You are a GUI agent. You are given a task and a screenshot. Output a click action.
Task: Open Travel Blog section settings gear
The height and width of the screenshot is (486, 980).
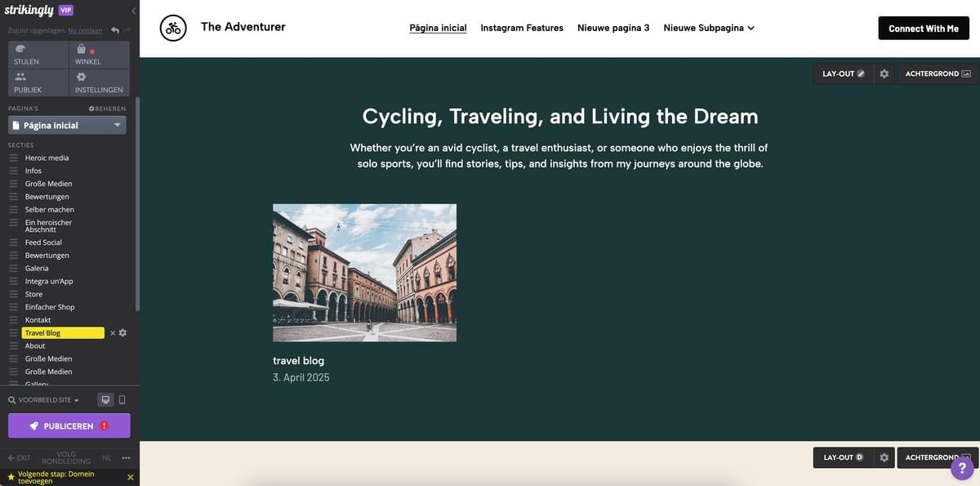click(x=122, y=333)
